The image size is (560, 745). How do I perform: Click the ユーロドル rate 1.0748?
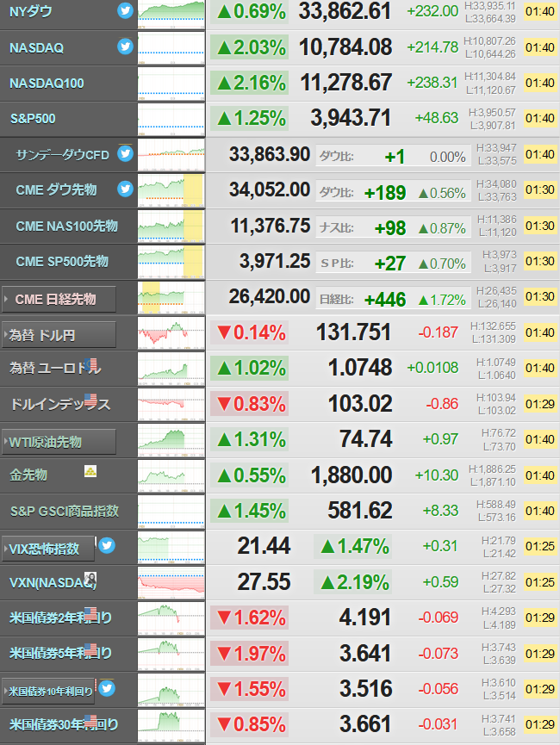360,368
